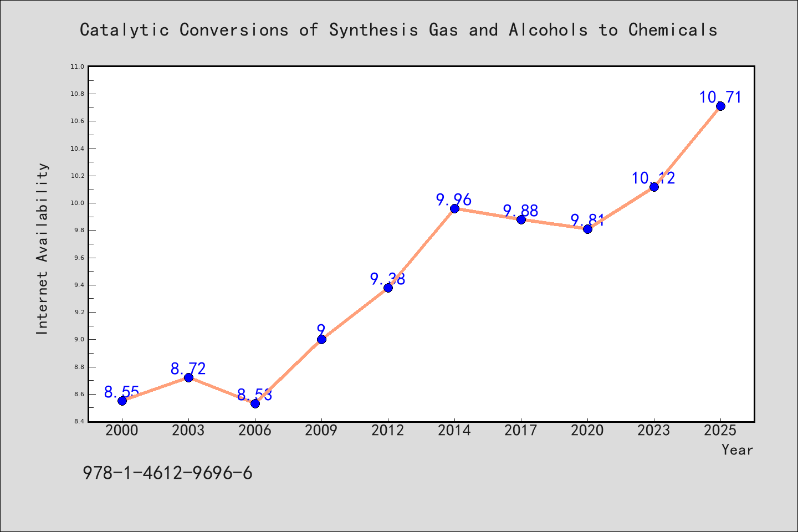Click the ISBN text 978-1-4612-9696-6

pos(167,473)
